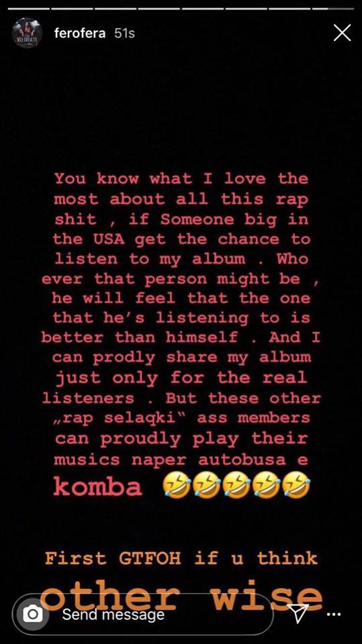Screen dimensions: 362x644
Task: Open the three-dot more options menu
Action: (334, 615)
